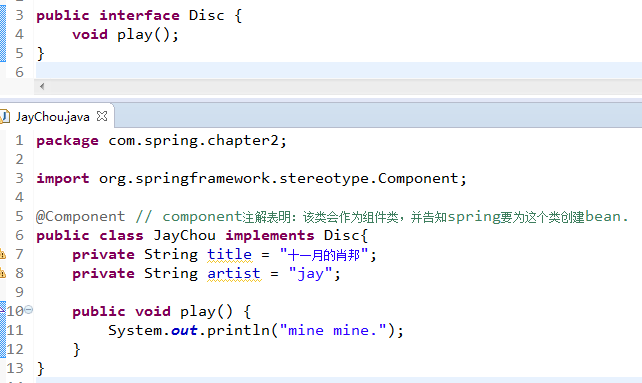Click the class name JayChou on line 6
The image size is (642, 383).
[184, 236]
